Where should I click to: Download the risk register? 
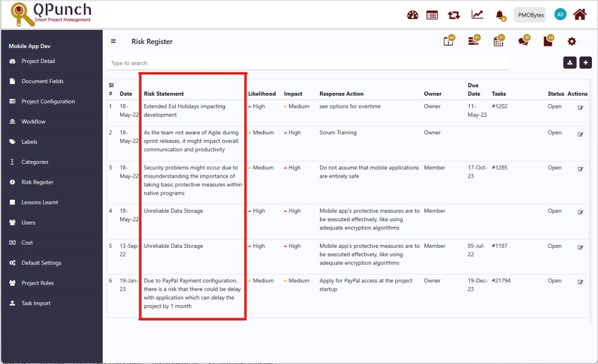tap(570, 63)
